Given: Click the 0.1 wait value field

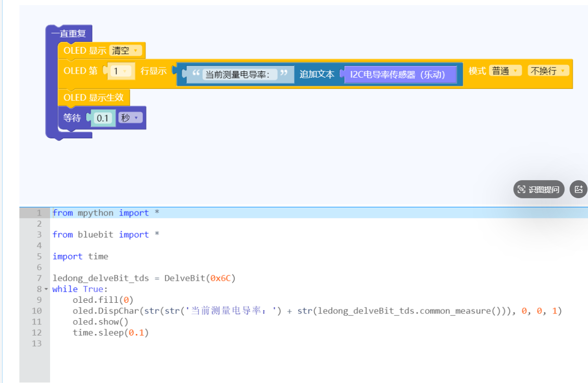Looking at the screenshot, I should 103,118.
